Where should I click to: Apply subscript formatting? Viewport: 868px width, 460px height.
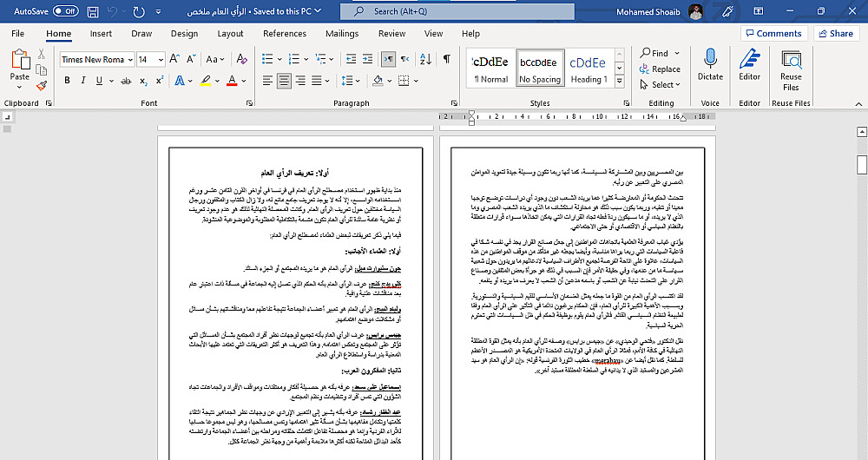[143, 81]
